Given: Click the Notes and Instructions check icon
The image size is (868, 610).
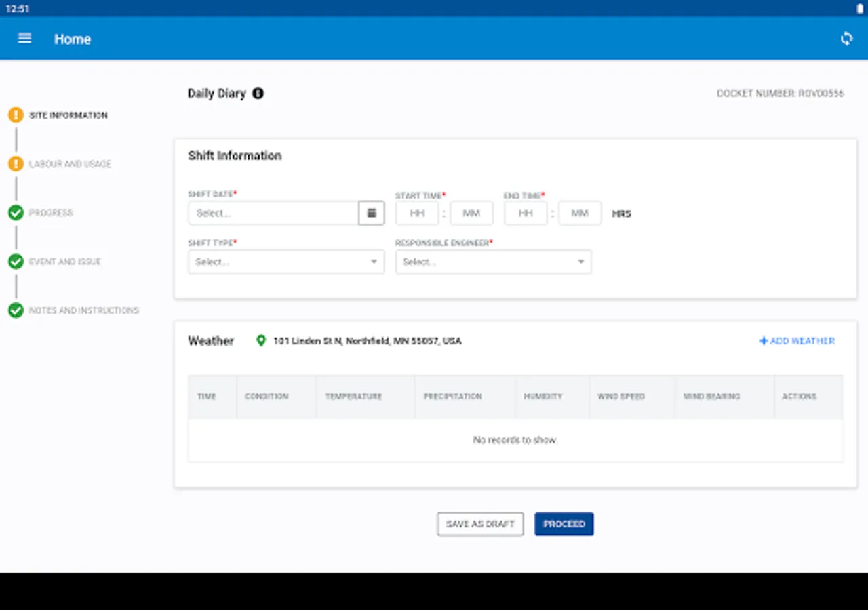Looking at the screenshot, I should click(x=16, y=310).
